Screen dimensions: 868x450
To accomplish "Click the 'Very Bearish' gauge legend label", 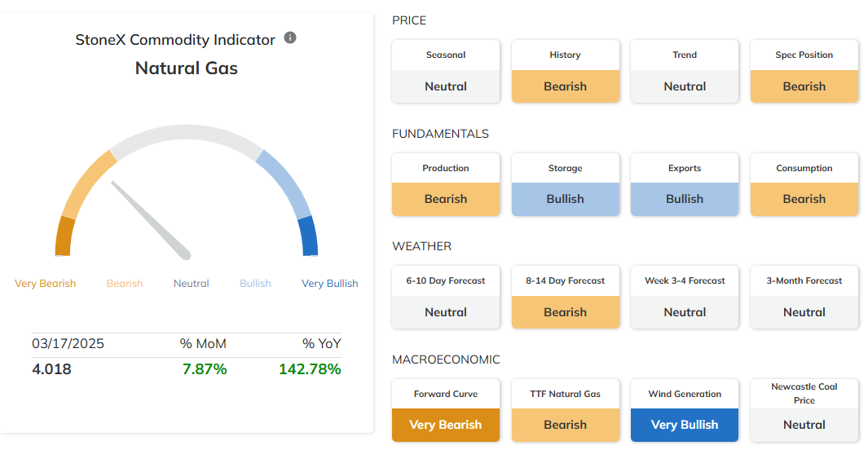I will click(x=45, y=284).
